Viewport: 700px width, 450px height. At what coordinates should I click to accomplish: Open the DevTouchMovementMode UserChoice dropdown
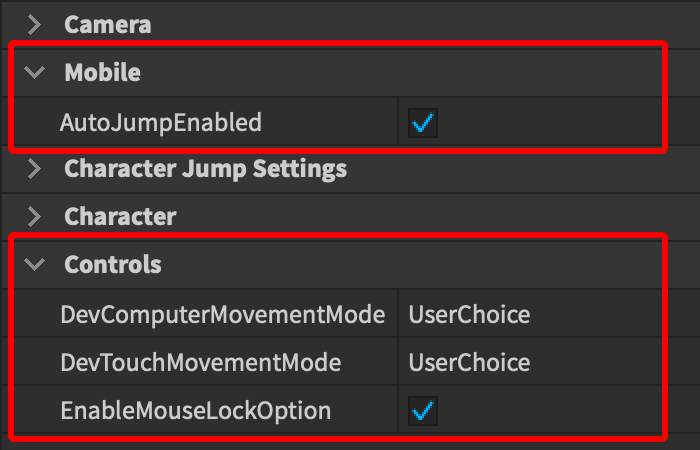469,362
